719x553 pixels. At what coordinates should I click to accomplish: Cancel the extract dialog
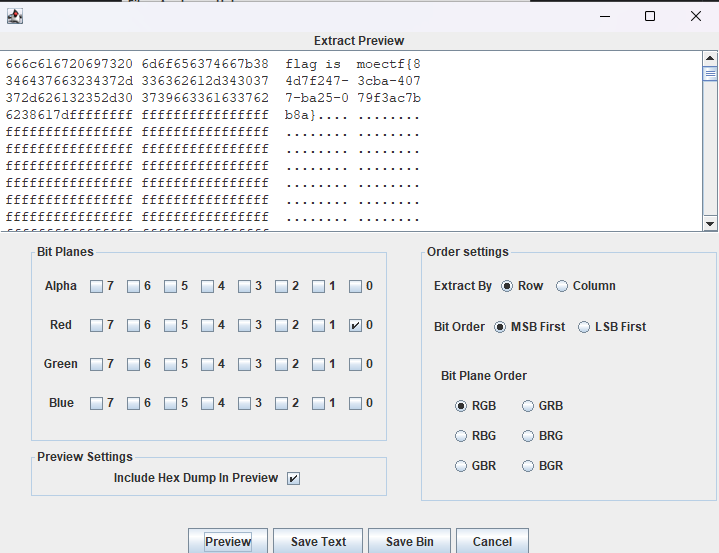[x=492, y=541]
